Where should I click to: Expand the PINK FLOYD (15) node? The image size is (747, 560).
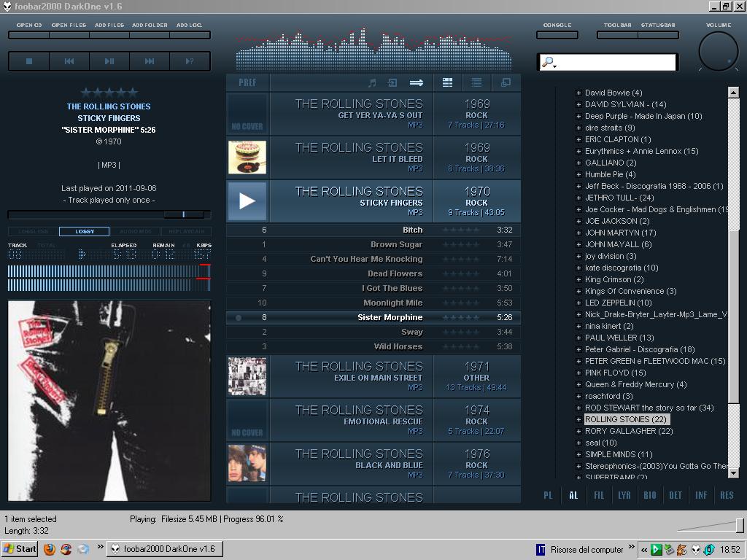pyautogui.click(x=578, y=373)
